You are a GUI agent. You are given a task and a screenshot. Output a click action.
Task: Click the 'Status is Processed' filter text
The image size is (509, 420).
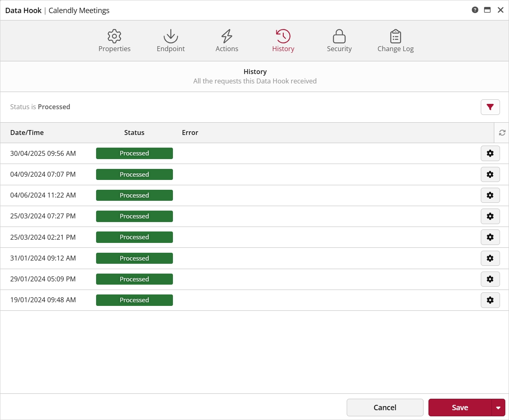pos(40,107)
